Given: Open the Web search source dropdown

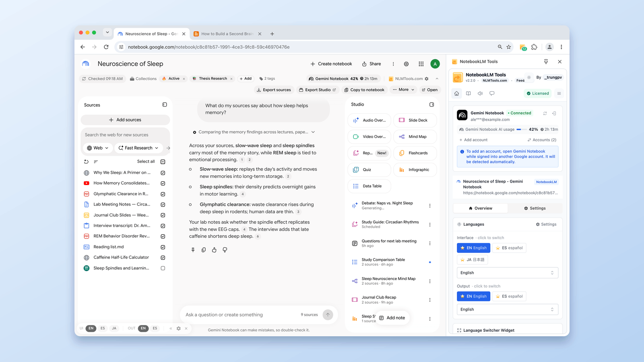Looking at the screenshot, I should (x=98, y=148).
